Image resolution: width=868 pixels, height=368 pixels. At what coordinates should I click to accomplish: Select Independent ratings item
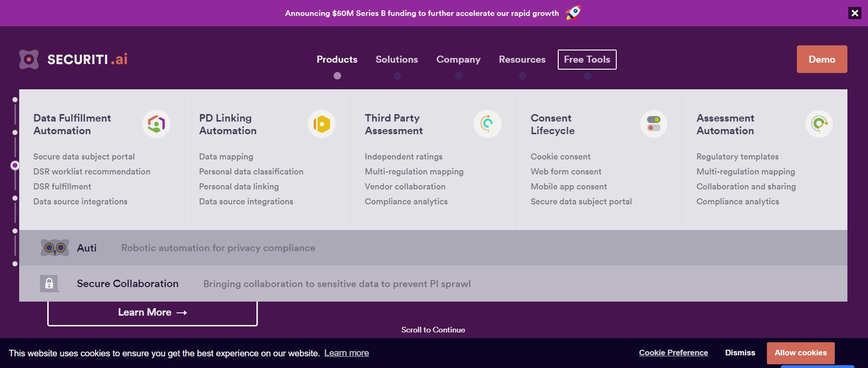404,157
